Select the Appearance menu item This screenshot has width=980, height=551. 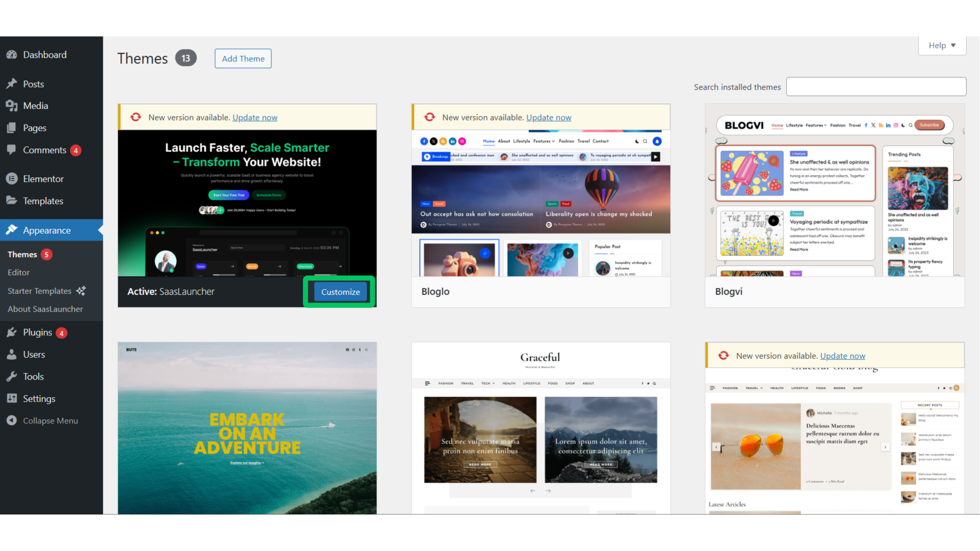52,230
